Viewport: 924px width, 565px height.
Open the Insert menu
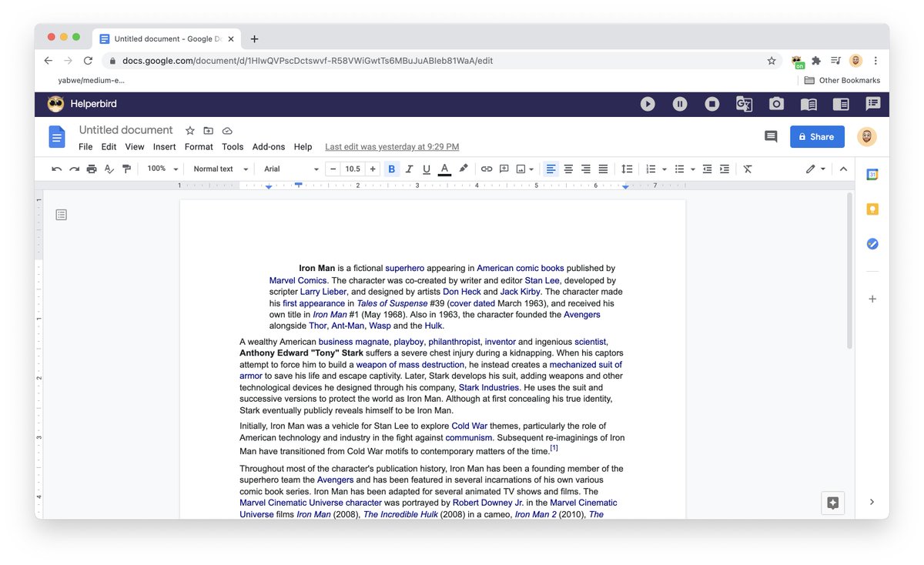(165, 147)
